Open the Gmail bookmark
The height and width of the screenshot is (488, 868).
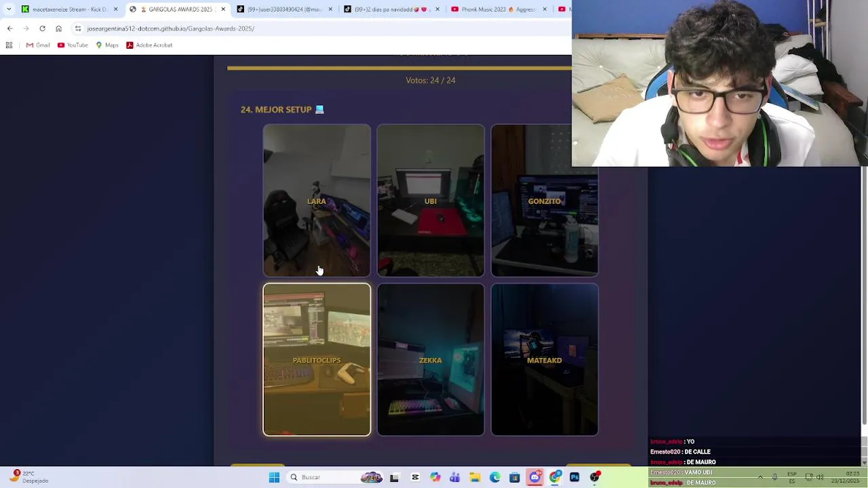point(38,45)
